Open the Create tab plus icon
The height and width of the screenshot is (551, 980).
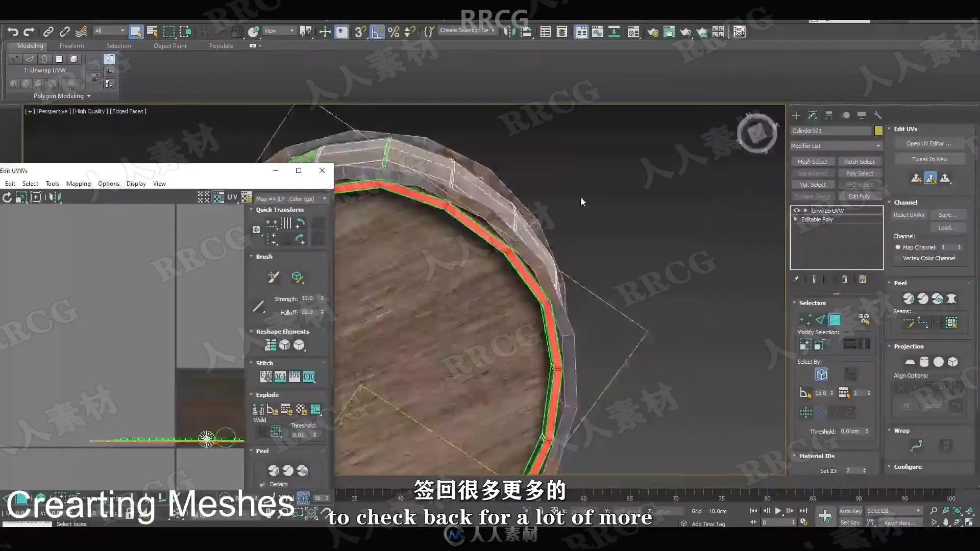coord(796,115)
